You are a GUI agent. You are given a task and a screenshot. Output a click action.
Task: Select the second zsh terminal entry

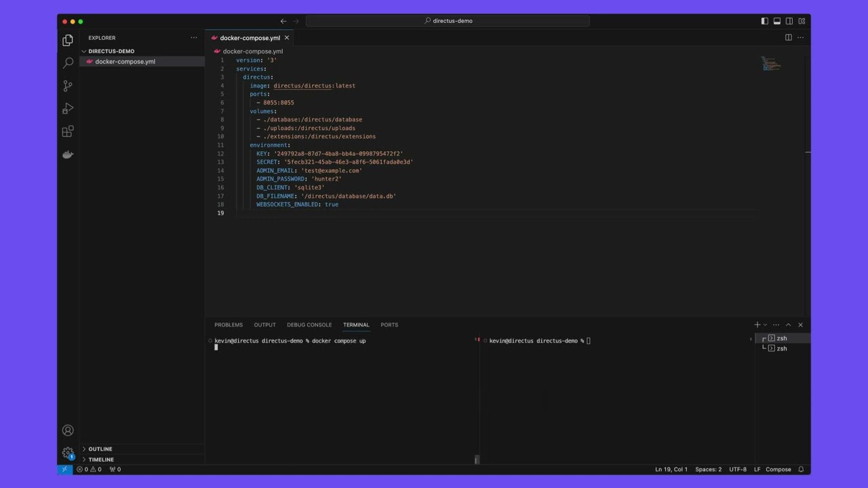pos(782,348)
